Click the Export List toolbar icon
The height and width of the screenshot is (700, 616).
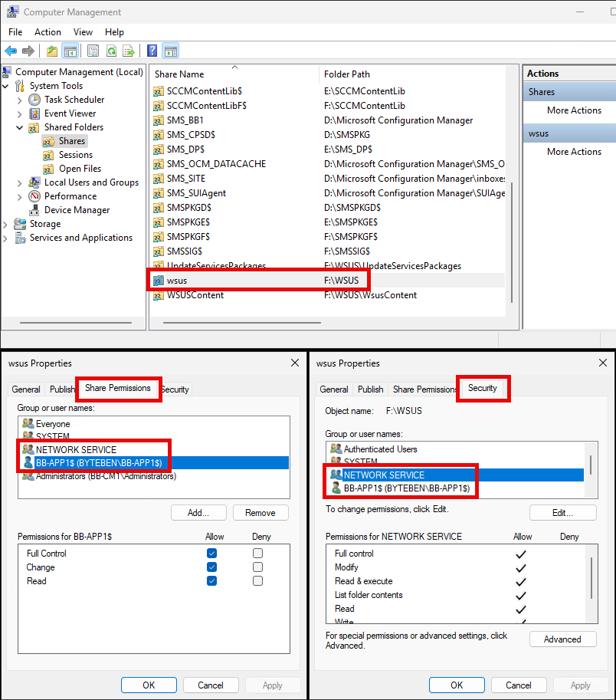(129, 51)
